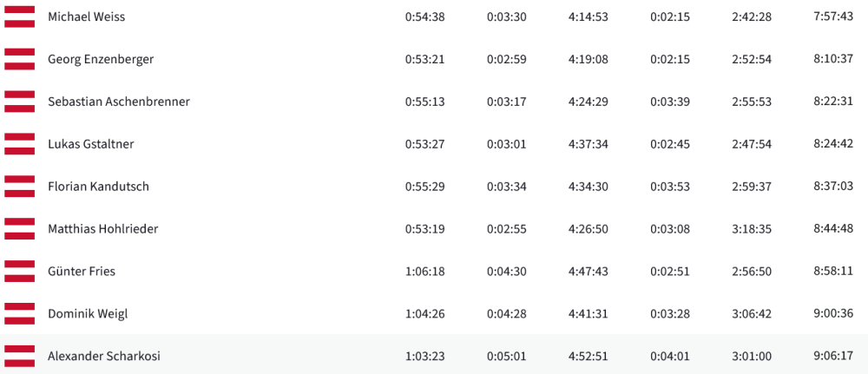Select Florian Kandutsch's country flag
The width and height of the screenshot is (868, 374).
click(x=19, y=187)
